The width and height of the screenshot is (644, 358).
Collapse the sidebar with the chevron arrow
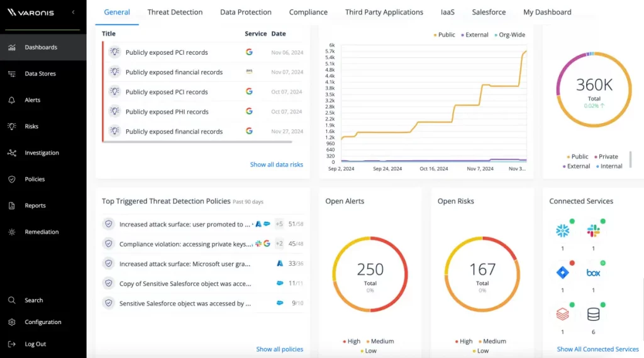click(73, 12)
